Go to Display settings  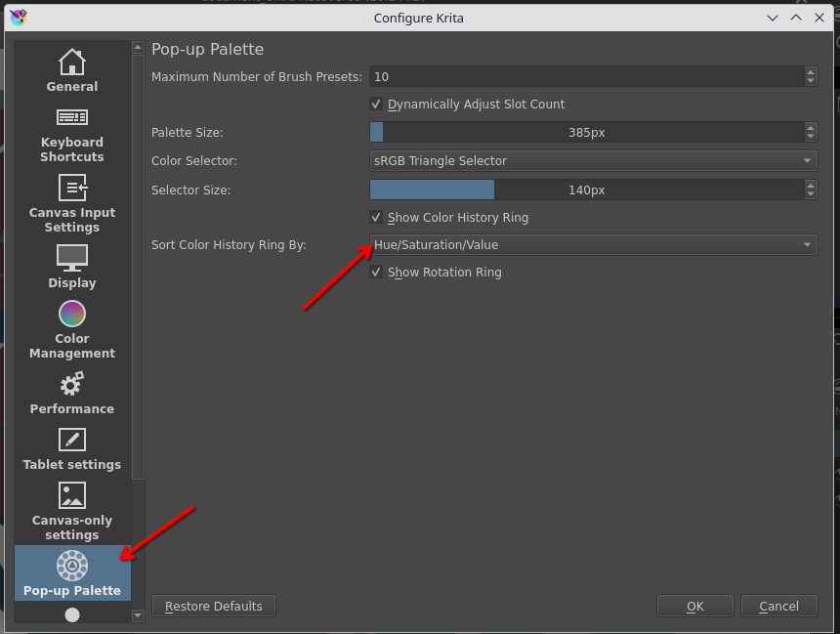[x=72, y=266]
